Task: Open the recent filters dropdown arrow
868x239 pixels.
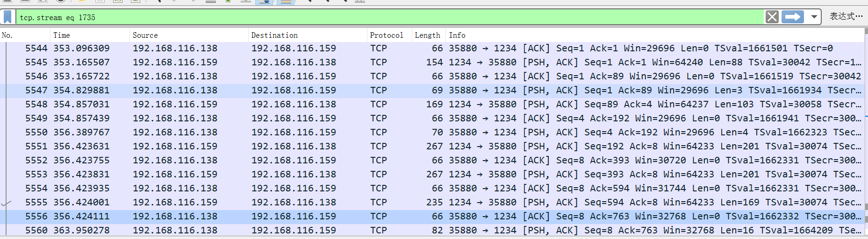Action: pyautogui.click(x=814, y=17)
